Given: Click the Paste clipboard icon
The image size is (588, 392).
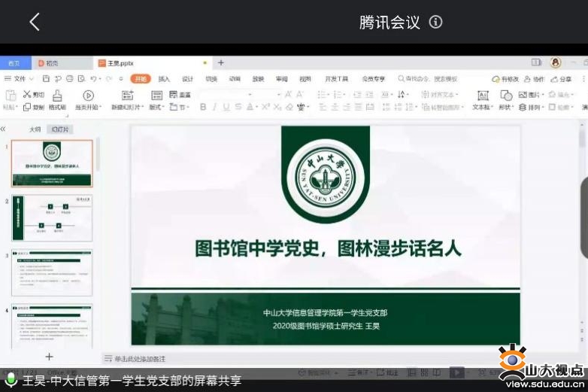Looking at the screenshot, I should click(10, 96).
